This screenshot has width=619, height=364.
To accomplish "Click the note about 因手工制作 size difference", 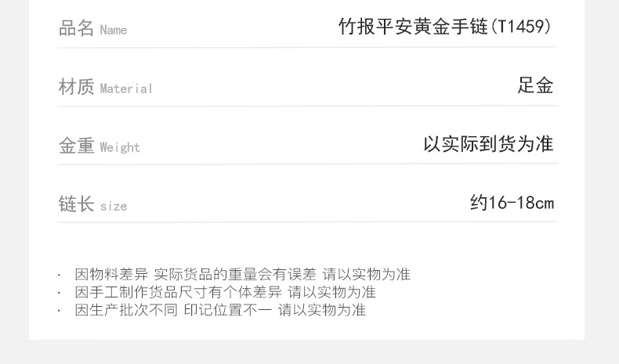I will (x=225, y=292).
